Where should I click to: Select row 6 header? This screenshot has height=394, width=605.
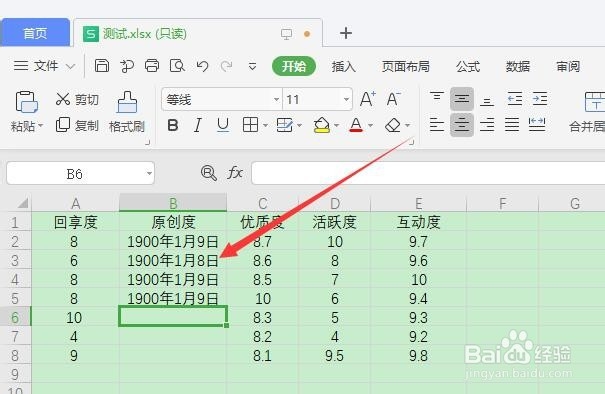(x=15, y=317)
